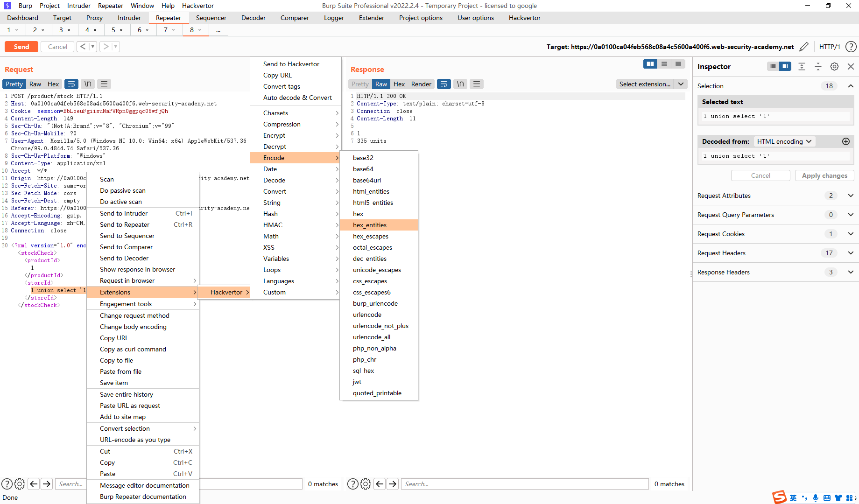Switch request view to Hex
This screenshot has width=859, height=504.
53,84
